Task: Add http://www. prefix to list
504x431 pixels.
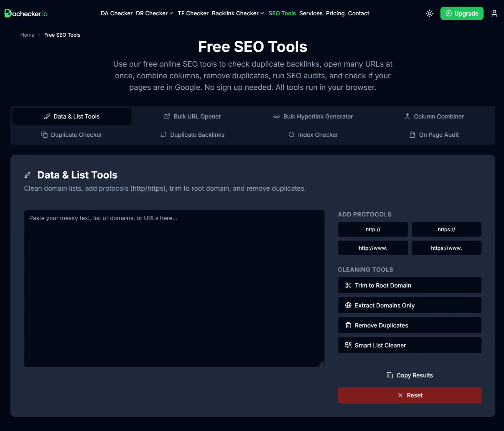Action: (x=373, y=248)
